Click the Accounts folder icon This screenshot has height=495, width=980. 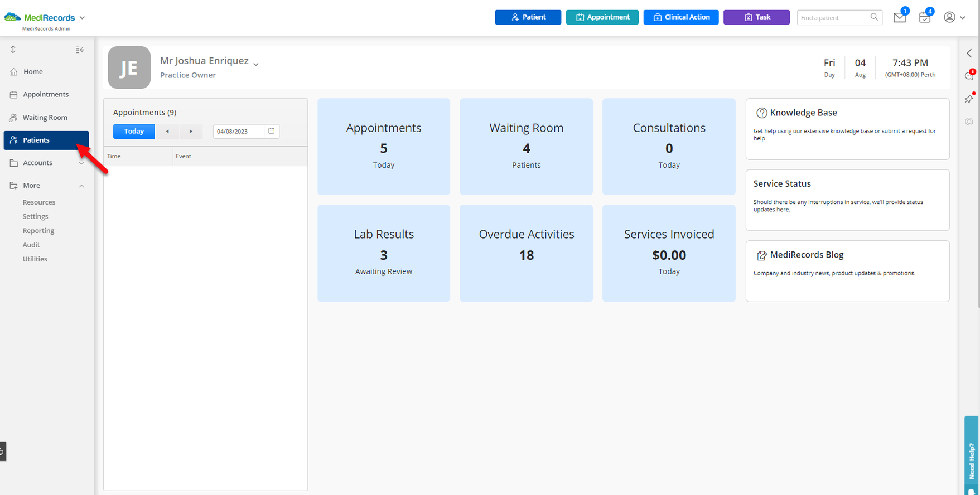[x=13, y=163]
